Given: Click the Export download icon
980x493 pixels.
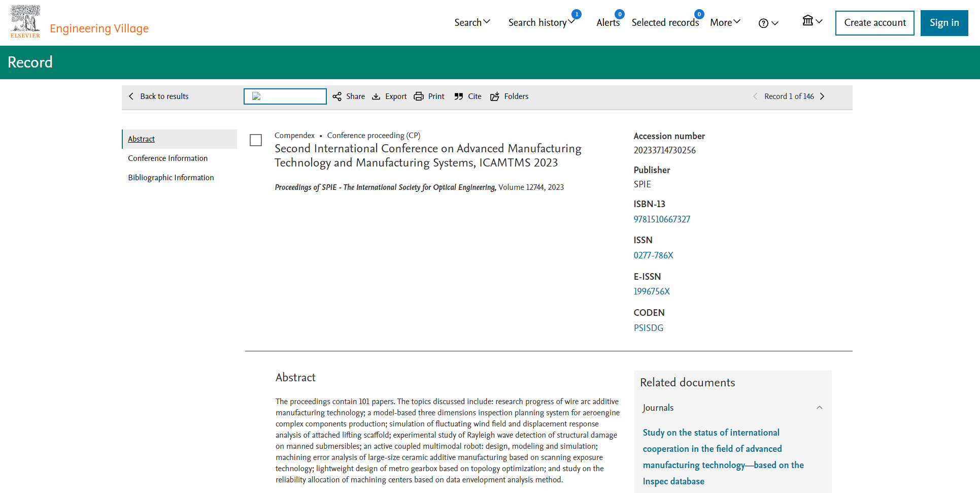Looking at the screenshot, I should pos(376,96).
